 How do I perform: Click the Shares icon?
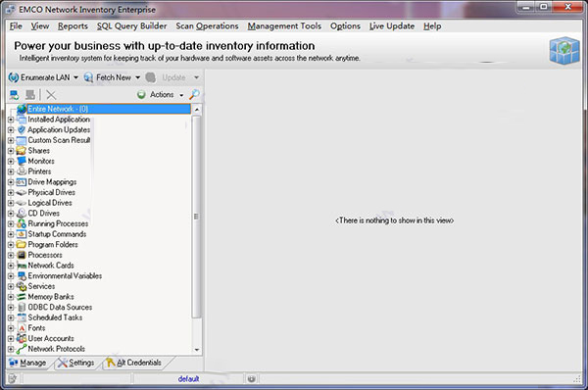[x=22, y=151]
